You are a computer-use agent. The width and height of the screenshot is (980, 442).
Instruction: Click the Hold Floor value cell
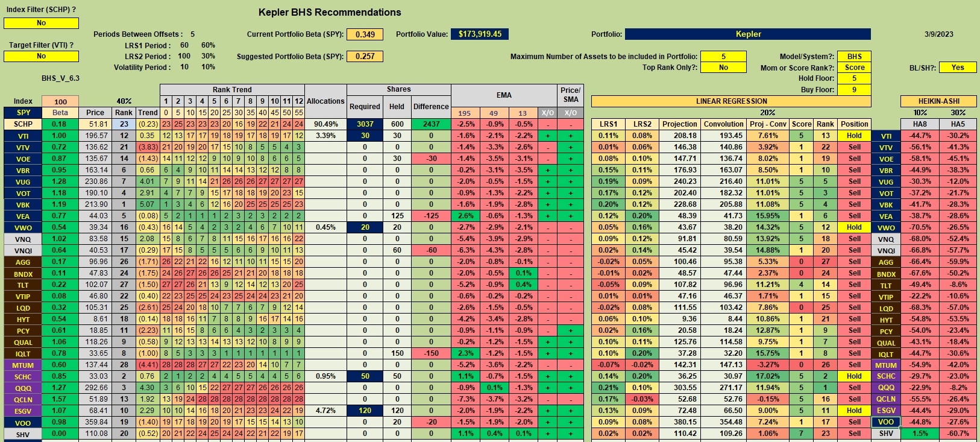click(854, 78)
